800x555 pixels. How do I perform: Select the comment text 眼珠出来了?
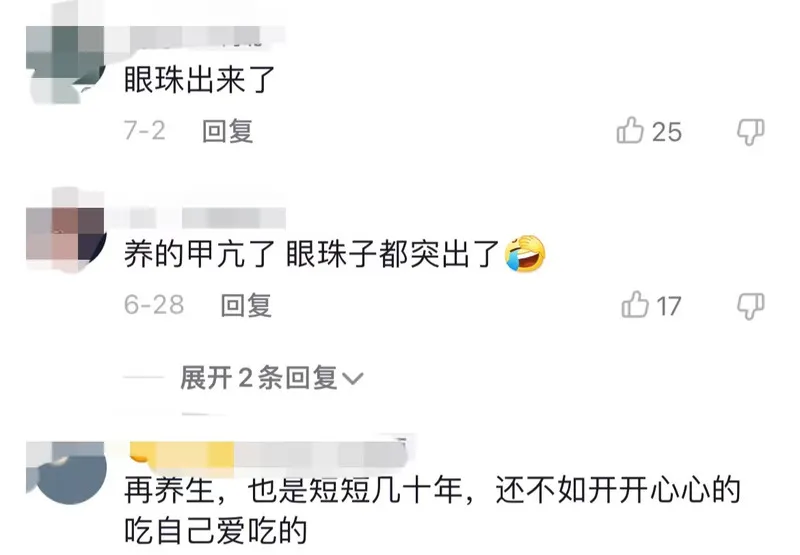pos(199,80)
